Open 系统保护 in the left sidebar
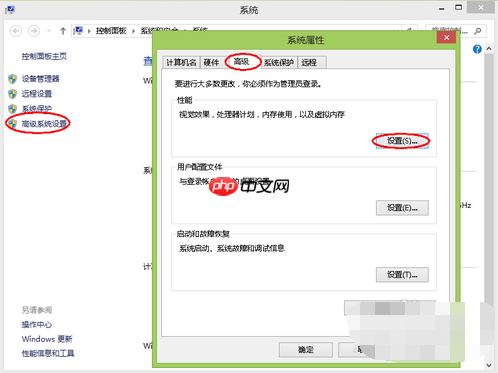 point(37,109)
